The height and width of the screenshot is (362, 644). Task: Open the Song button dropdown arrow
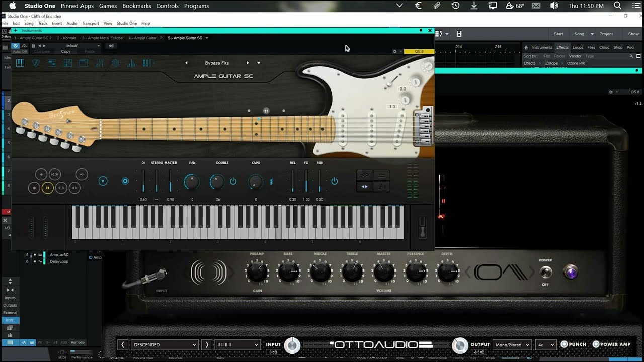[592, 34]
